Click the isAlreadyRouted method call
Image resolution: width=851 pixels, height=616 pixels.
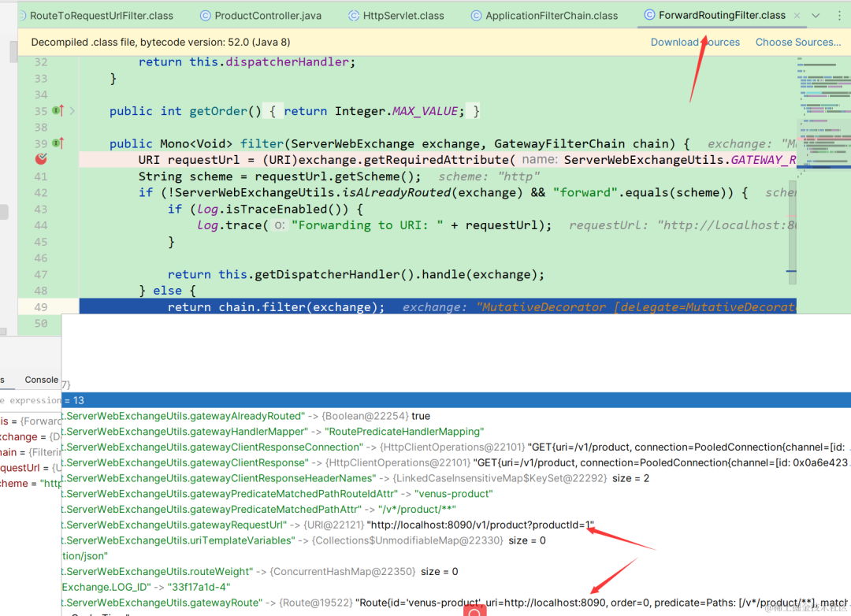396,193
